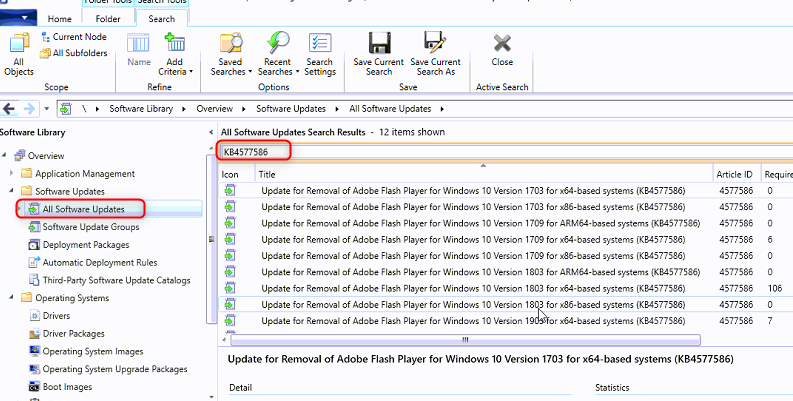The height and width of the screenshot is (401, 793).
Task: Open Search Settings
Action: click(x=320, y=54)
